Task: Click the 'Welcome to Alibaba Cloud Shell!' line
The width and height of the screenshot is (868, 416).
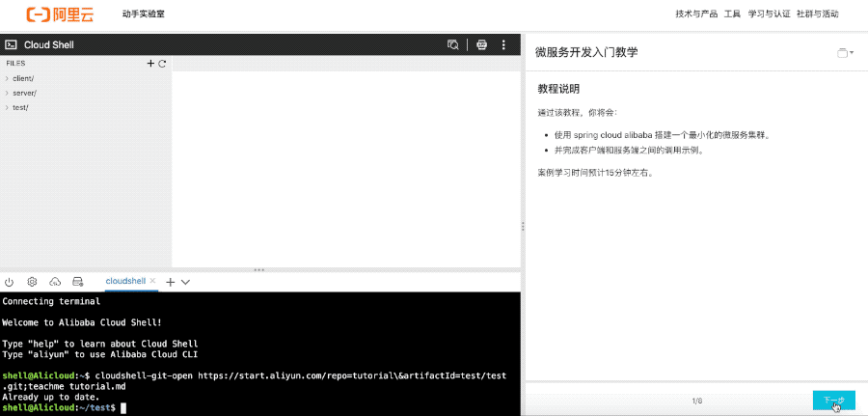Action: pos(82,322)
